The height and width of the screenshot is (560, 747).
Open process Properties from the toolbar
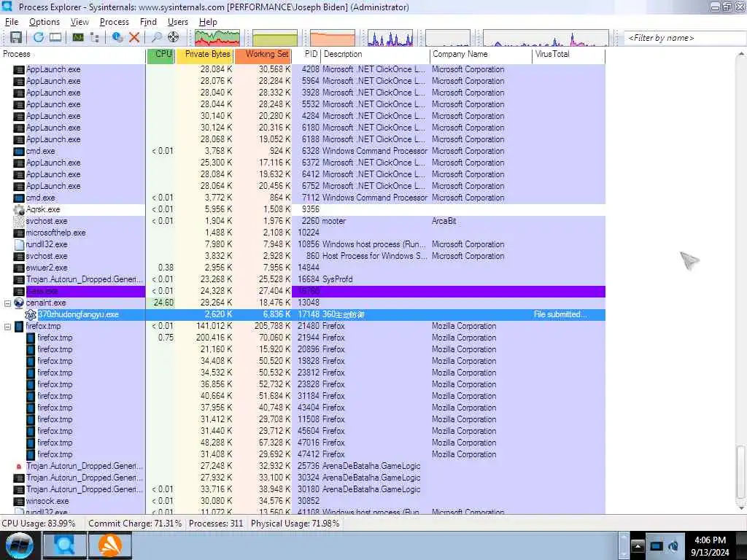[117, 38]
